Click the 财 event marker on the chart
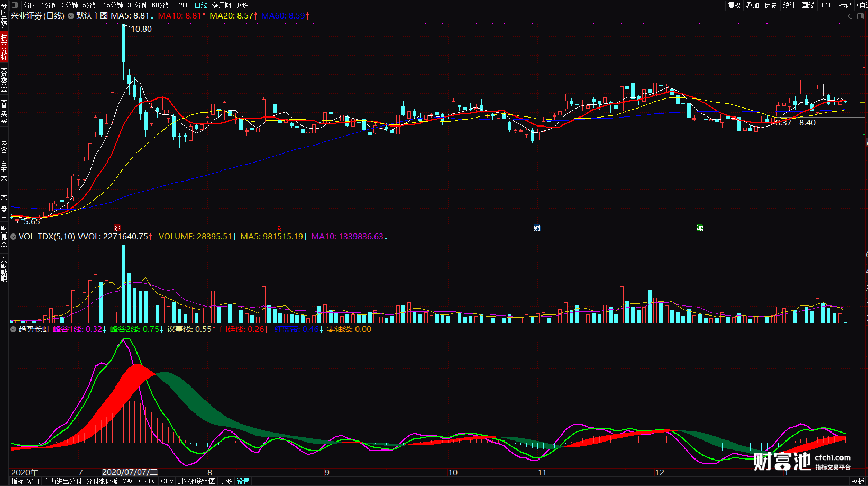 [537, 228]
